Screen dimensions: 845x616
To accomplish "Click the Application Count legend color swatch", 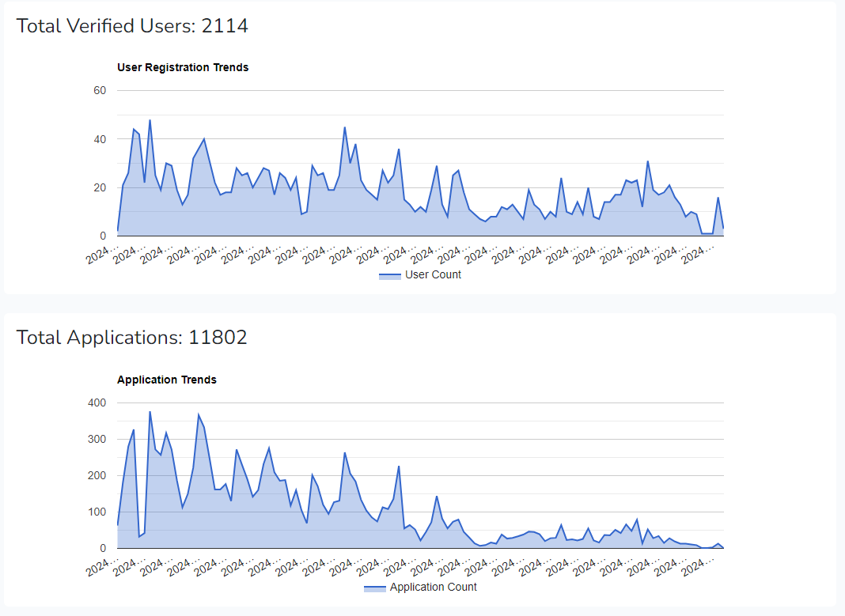I will pos(374,588).
